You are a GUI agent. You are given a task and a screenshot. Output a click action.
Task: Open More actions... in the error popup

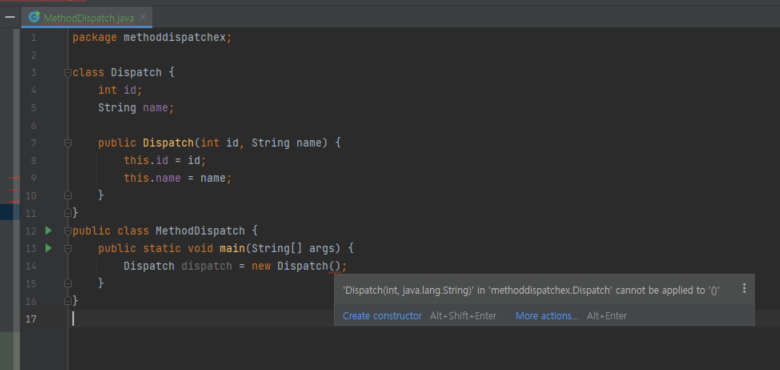pyautogui.click(x=547, y=316)
